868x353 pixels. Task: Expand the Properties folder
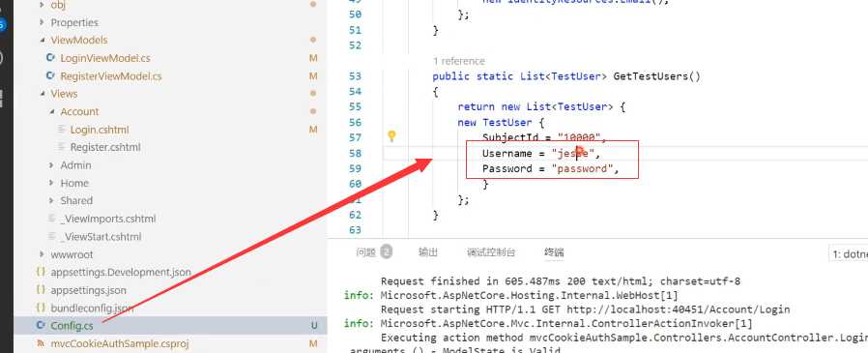43,22
